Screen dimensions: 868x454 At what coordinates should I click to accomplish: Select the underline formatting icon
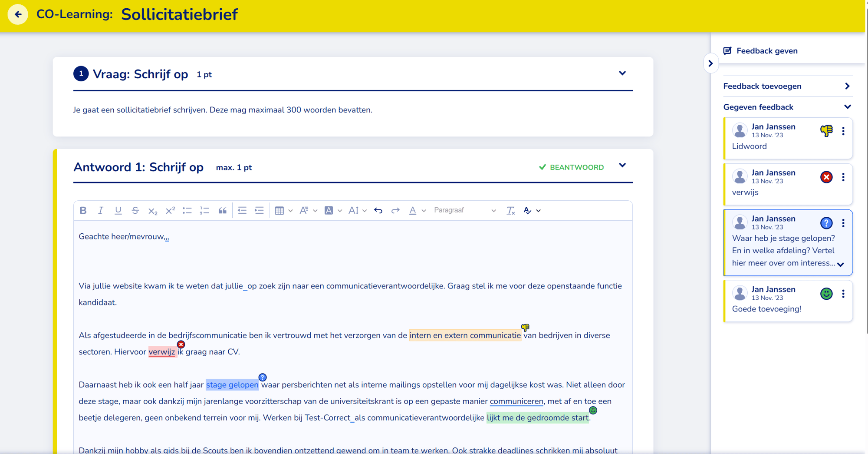coord(118,210)
